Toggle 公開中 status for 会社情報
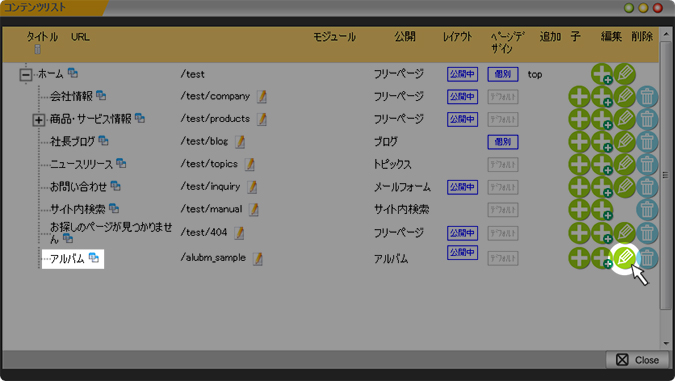The height and width of the screenshot is (381, 675). coord(462,96)
